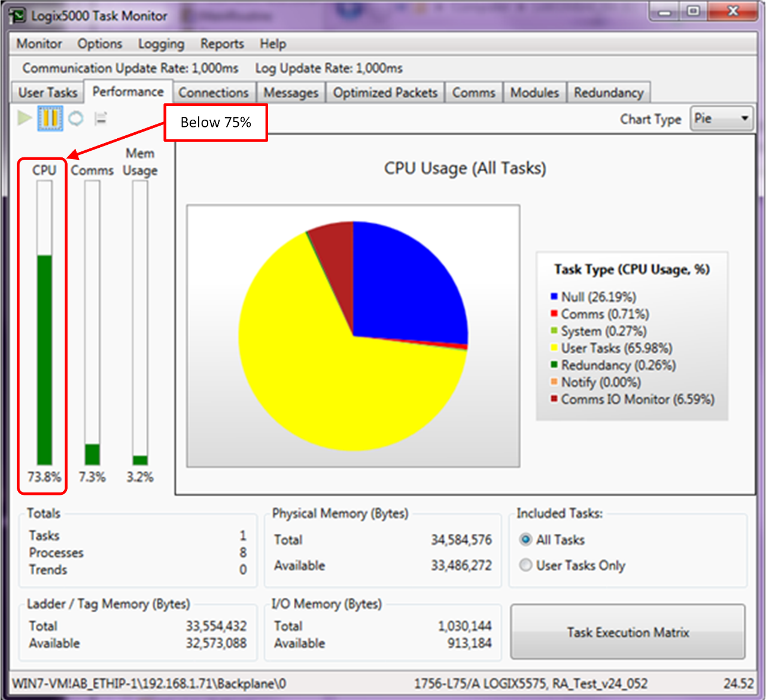
Task: Click the blue Null legend marker
Action: (x=554, y=297)
